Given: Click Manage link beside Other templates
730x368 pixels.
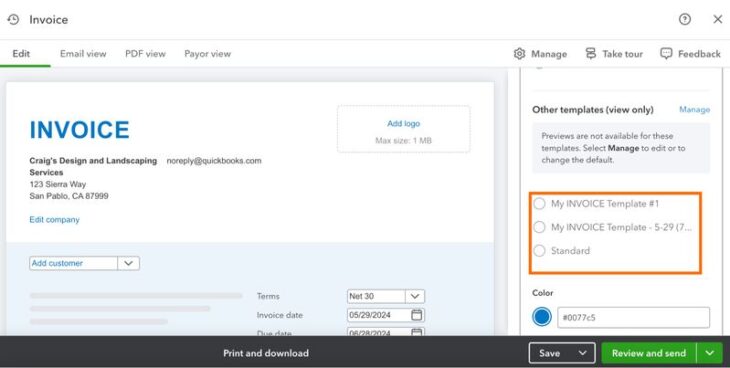Looking at the screenshot, I should pyautogui.click(x=694, y=109).
